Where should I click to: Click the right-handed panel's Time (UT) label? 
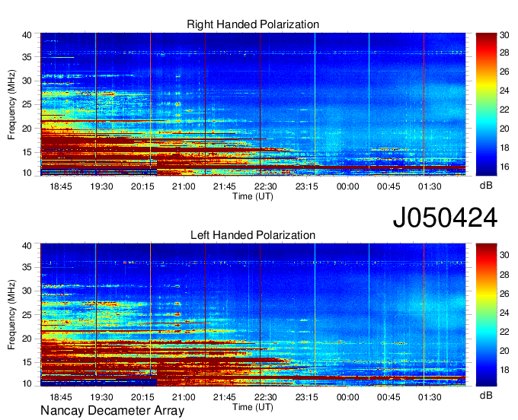(253, 196)
